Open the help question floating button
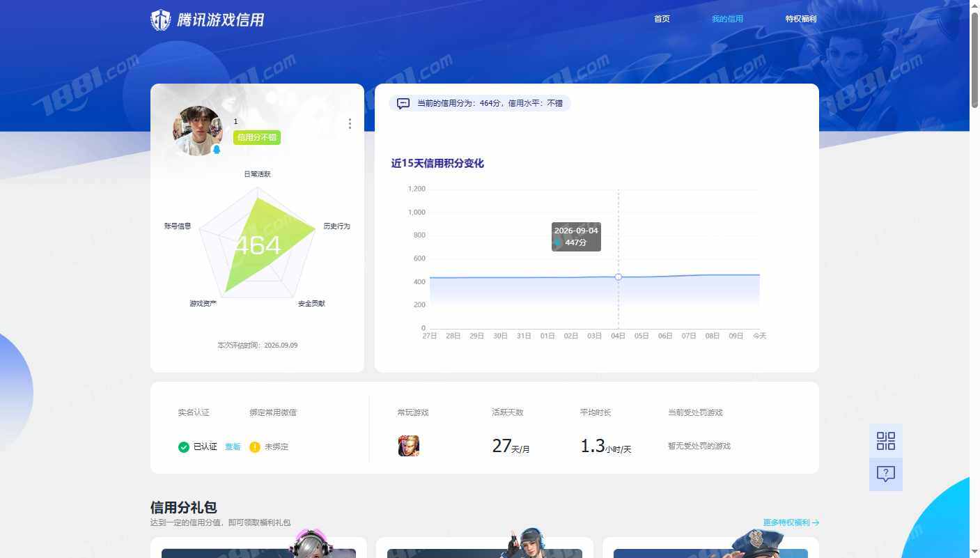980x558 pixels. (886, 474)
